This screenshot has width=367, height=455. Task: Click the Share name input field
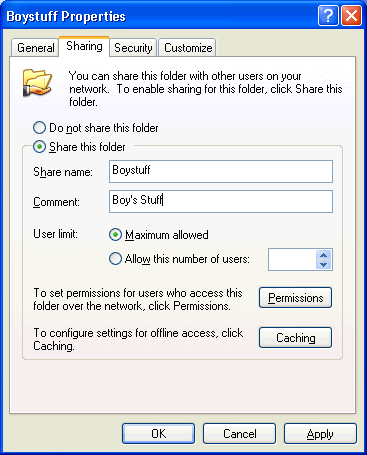click(221, 171)
